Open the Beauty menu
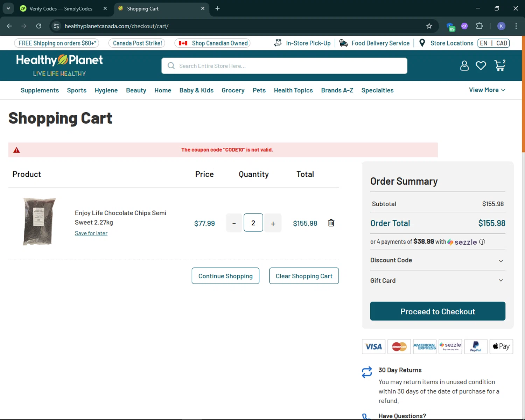525x420 pixels. coord(136,90)
